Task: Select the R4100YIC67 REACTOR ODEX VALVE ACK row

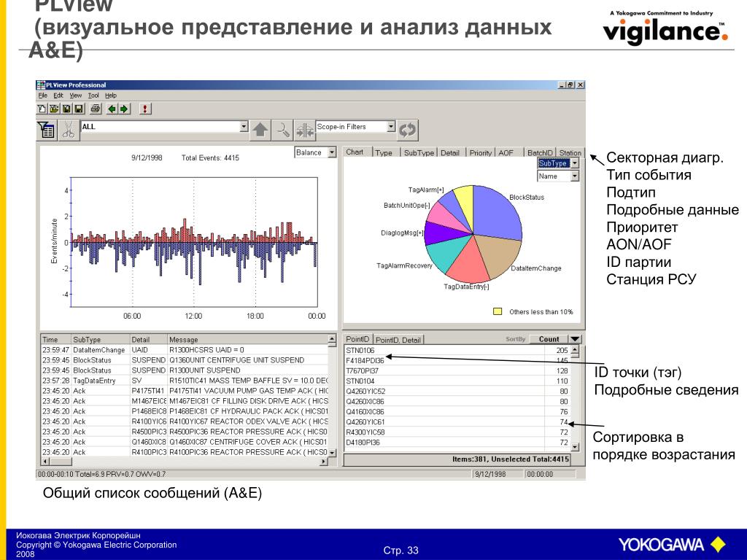Action: (185, 421)
